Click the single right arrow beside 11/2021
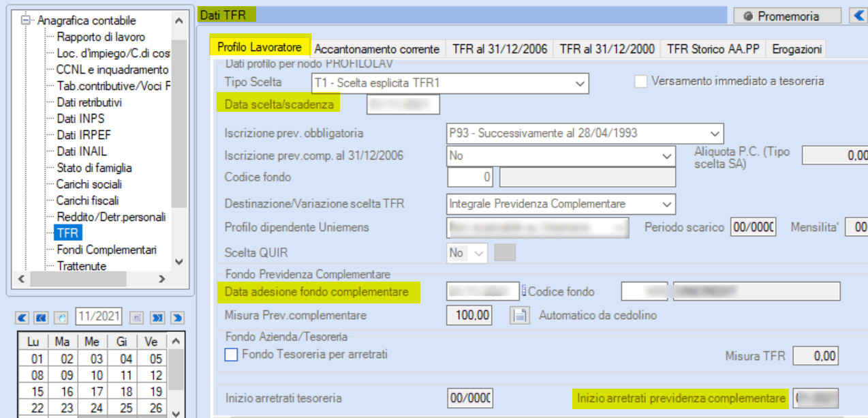The image size is (868, 418). click(x=177, y=318)
